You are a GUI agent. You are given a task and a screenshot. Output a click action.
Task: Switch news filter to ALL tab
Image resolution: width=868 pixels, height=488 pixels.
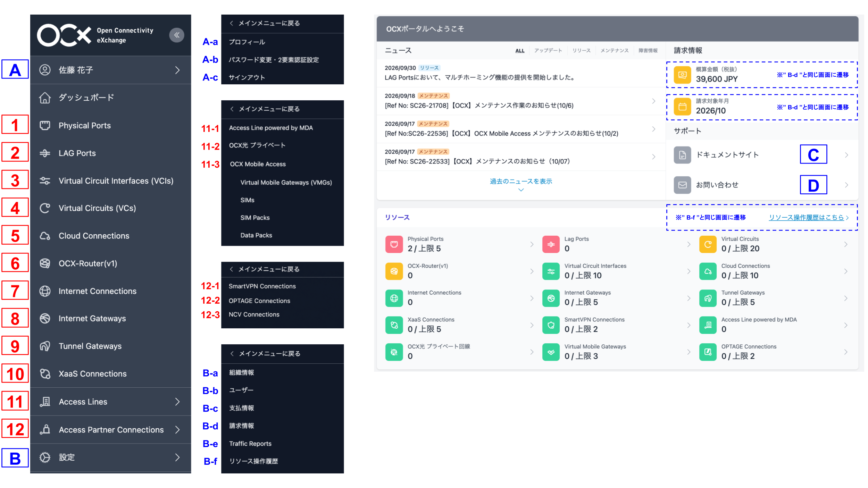click(520, 51)
